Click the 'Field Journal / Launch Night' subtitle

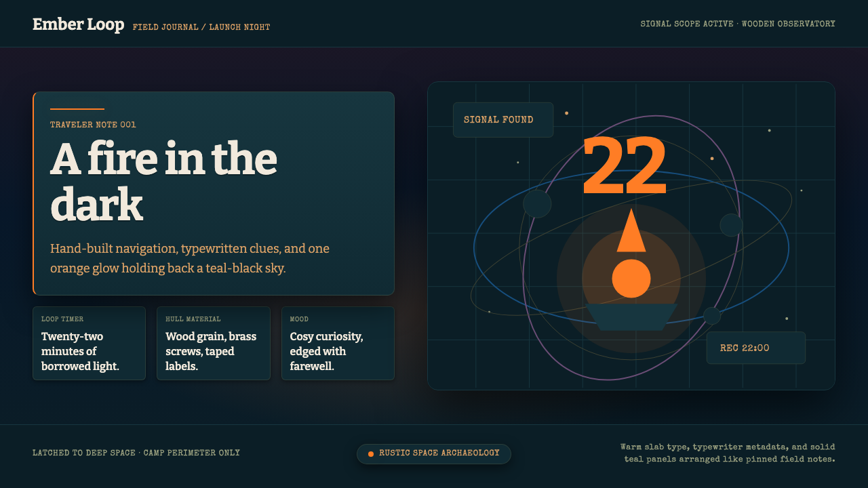[x=201, y=27]
